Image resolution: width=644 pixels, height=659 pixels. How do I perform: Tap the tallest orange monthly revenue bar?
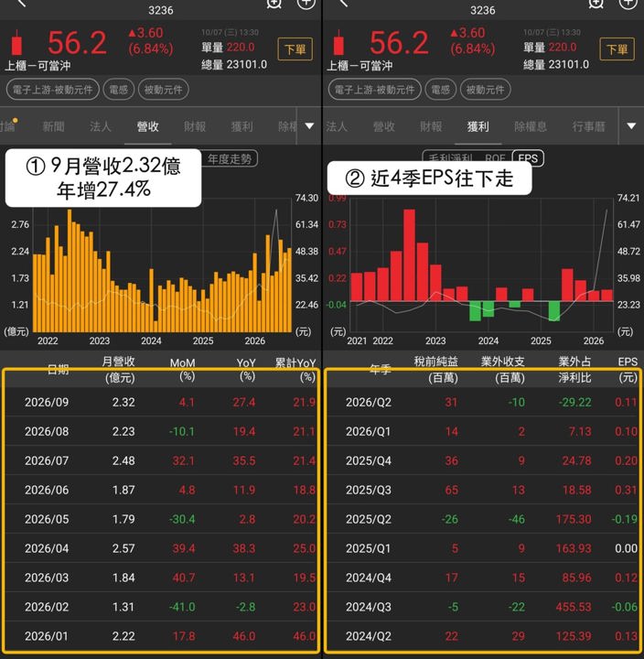coord(70,271)
